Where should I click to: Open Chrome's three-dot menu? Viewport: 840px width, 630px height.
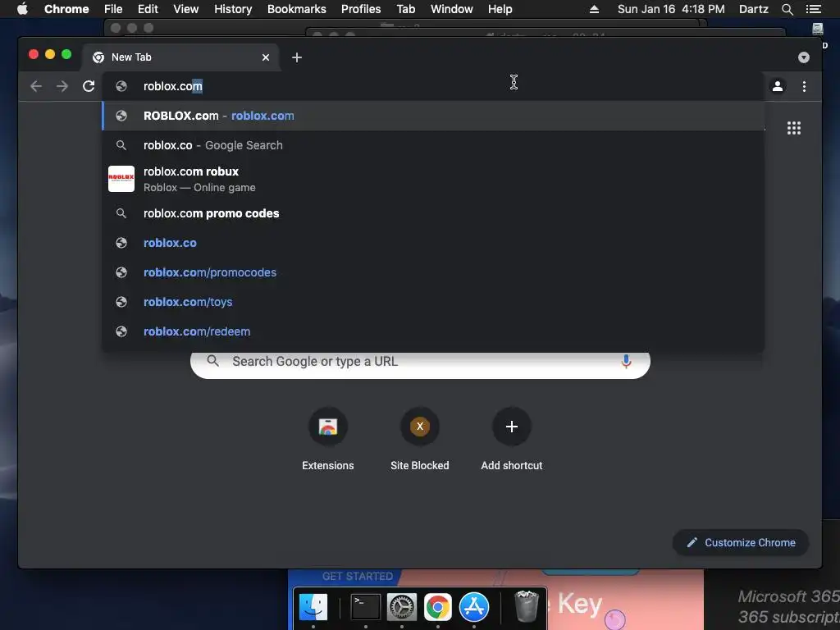coord(804,86)
